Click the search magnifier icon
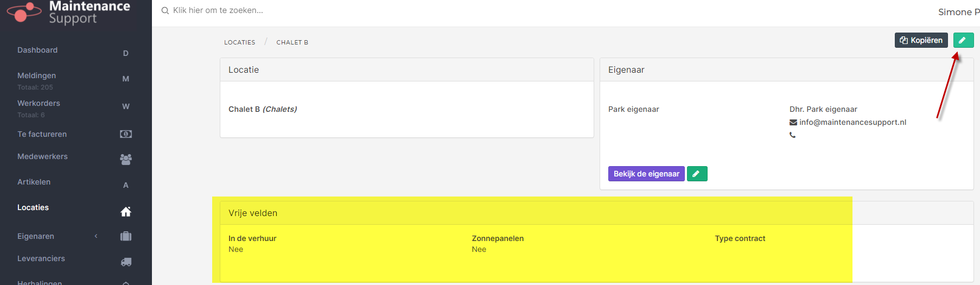This screenshot has width=980, height=285. (165, 10)
